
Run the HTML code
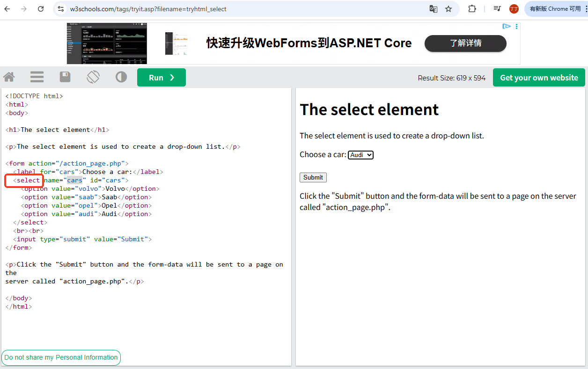coord(161,77)
